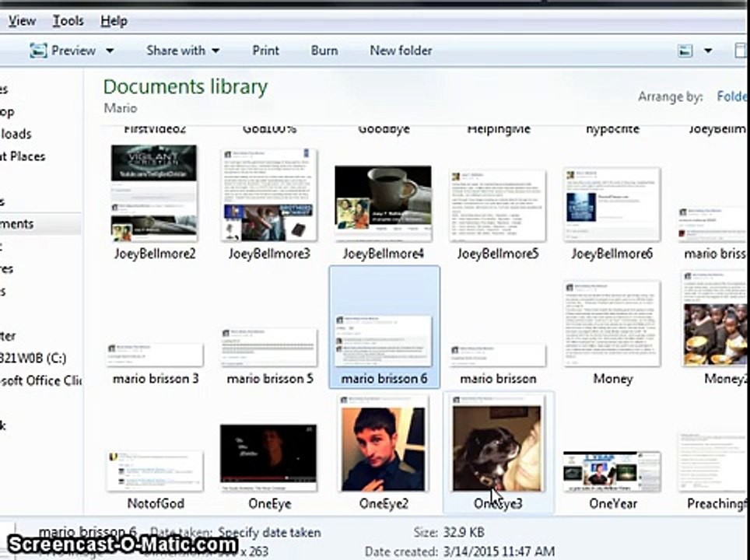The width and height of the screenshot is (750, 560).
Task: Click the Burn button
Action: [324, 51]
